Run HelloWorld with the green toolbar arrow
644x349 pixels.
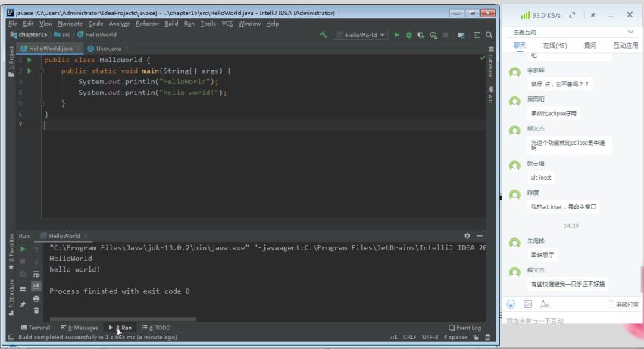[396, 35]
